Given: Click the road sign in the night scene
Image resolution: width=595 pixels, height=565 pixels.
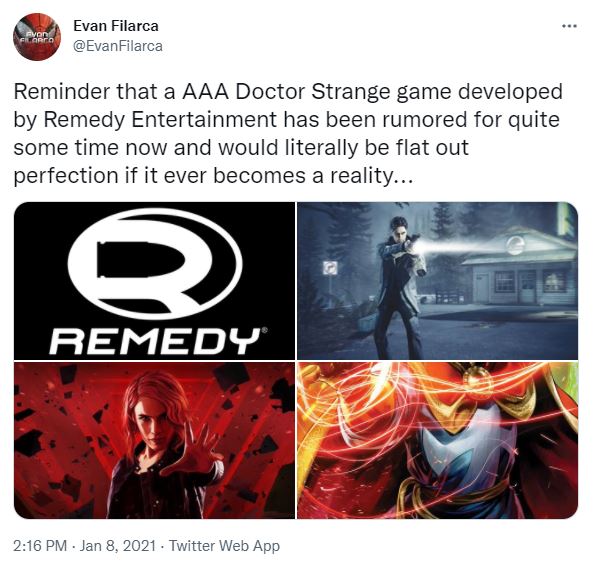Looking at the screenshot, I should [330, 268].
